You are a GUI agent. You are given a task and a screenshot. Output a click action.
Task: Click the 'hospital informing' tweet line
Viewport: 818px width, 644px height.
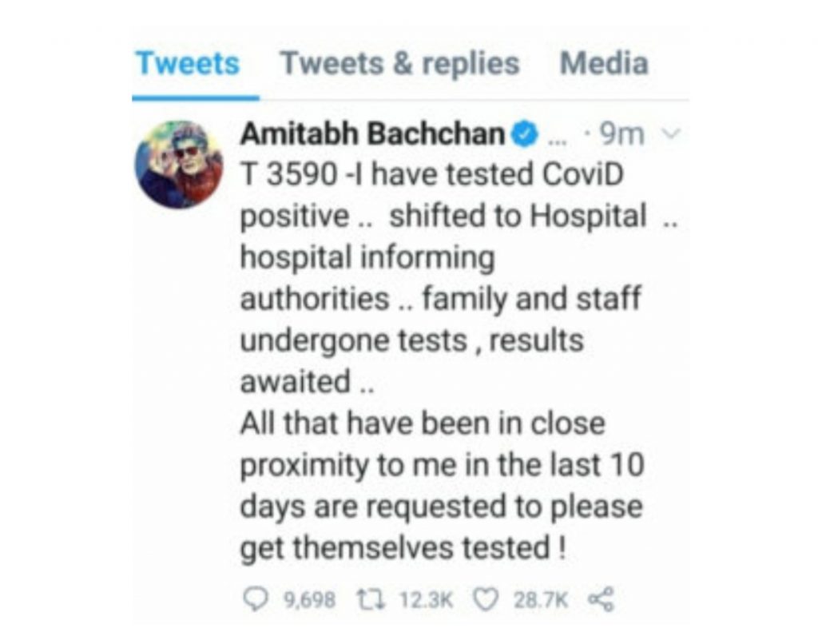point(367,258)
